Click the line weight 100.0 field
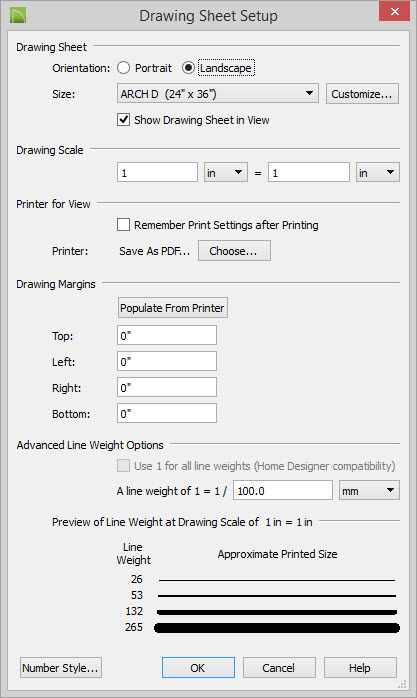Viewport: 417px width, 698px height. coord(283,491)
